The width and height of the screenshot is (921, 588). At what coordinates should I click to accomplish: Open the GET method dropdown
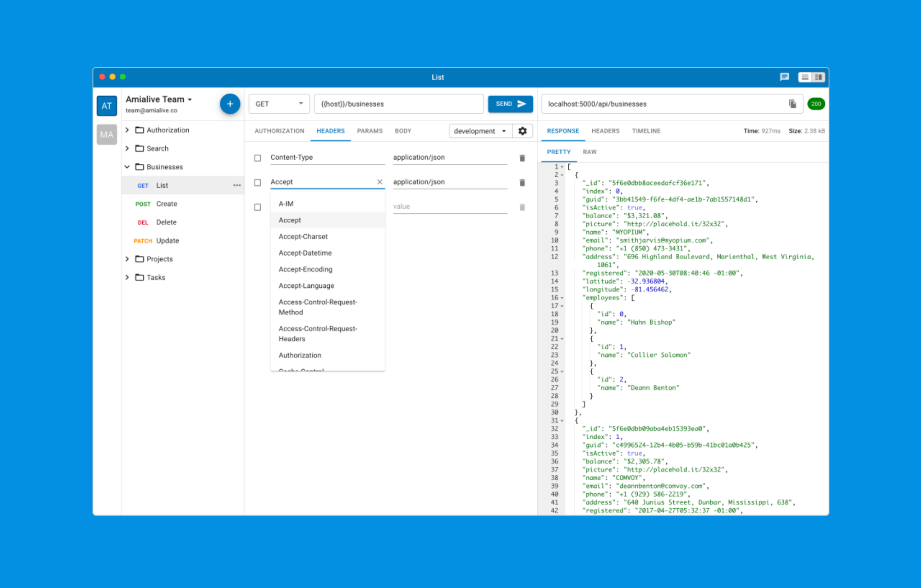click(279, 104)
